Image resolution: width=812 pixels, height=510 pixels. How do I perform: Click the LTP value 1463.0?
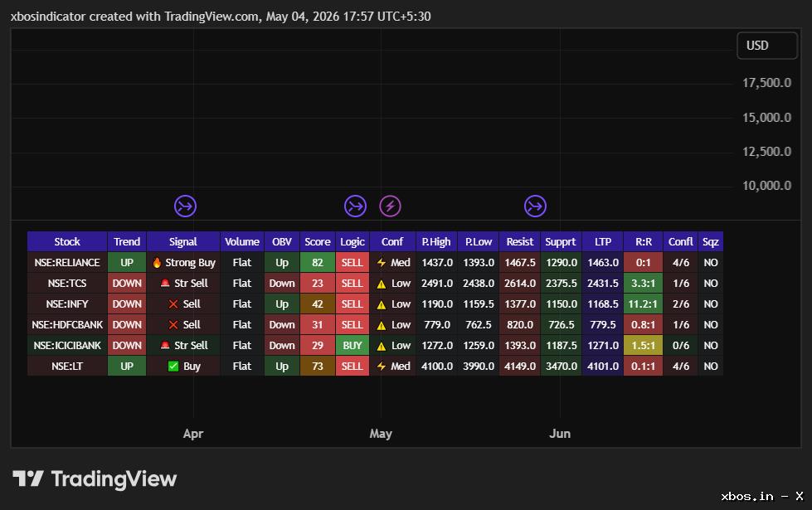point(603,263)
